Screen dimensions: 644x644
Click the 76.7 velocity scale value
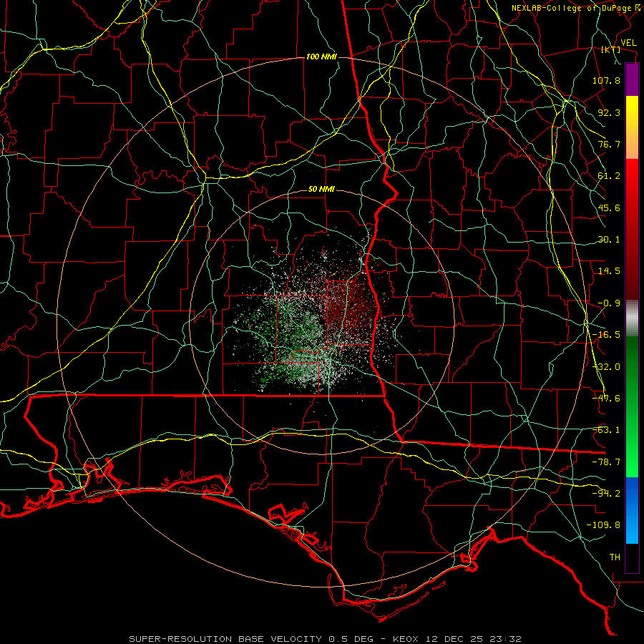609,144
